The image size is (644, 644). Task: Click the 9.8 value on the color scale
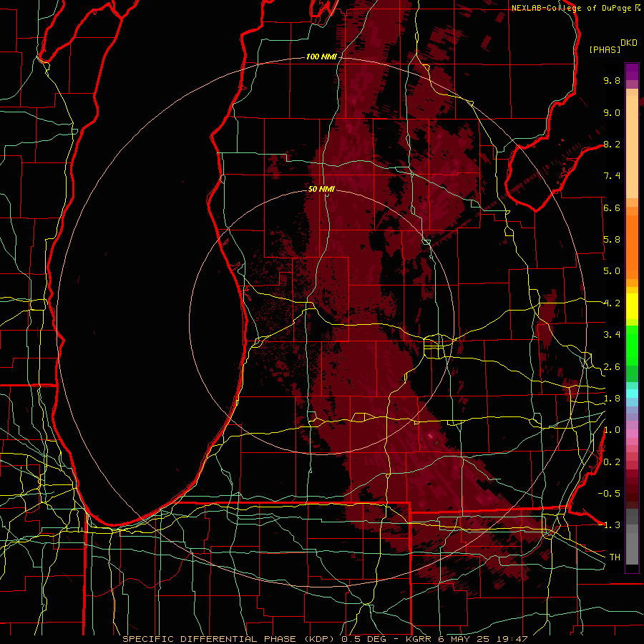tap(612, 80)
